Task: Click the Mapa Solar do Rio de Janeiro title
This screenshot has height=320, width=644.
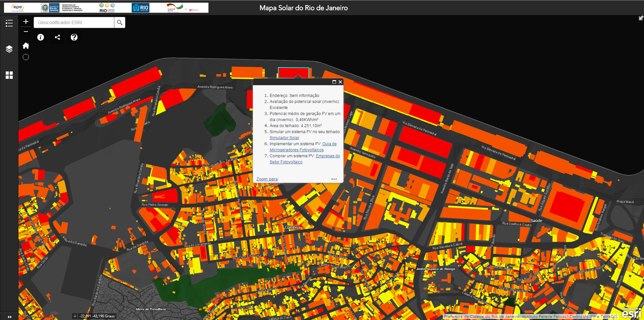Action: click(304, 8)
